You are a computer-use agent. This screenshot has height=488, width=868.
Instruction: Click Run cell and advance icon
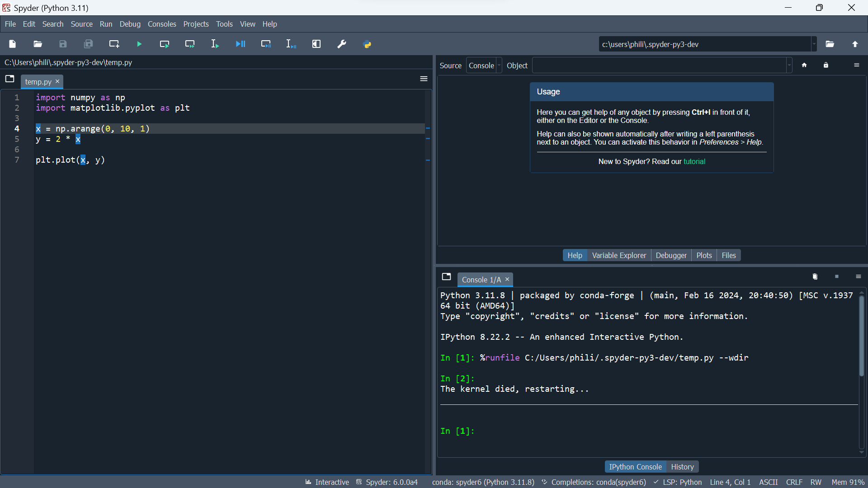(190, 44)
